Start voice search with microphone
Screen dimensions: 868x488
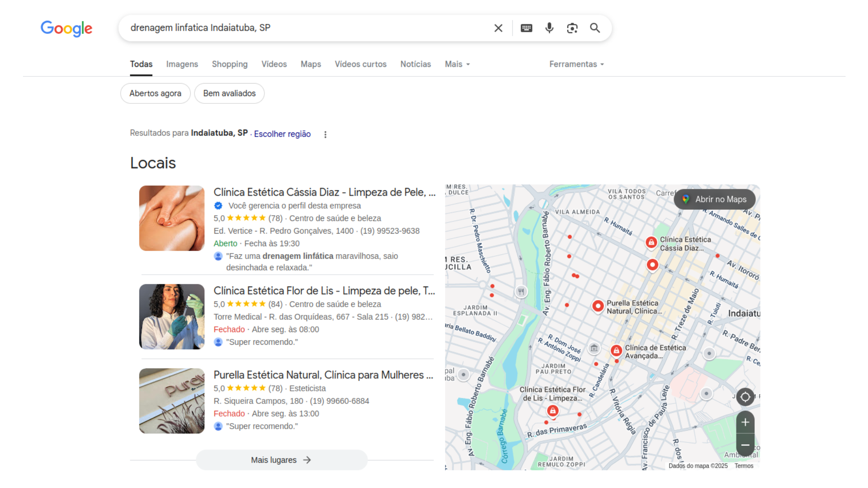[x=549, y=28]
